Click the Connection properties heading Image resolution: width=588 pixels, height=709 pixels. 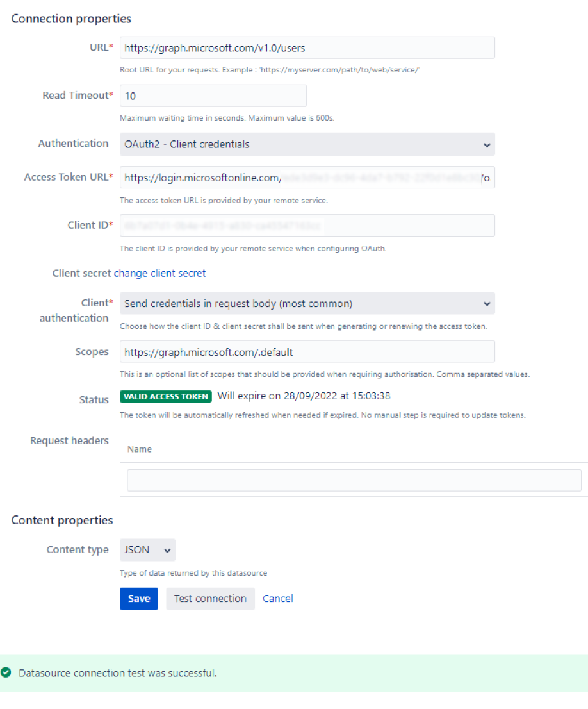[x=71, y=19]
